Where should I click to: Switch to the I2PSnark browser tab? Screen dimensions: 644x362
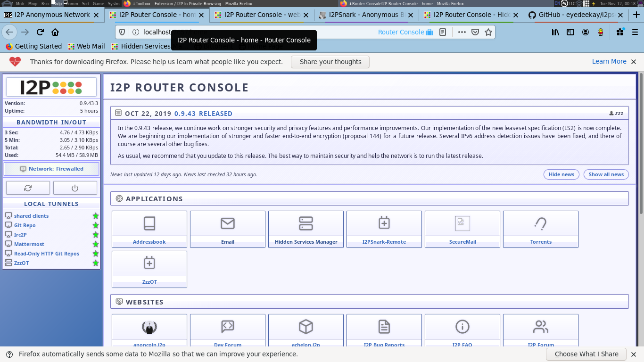(363, 15)
